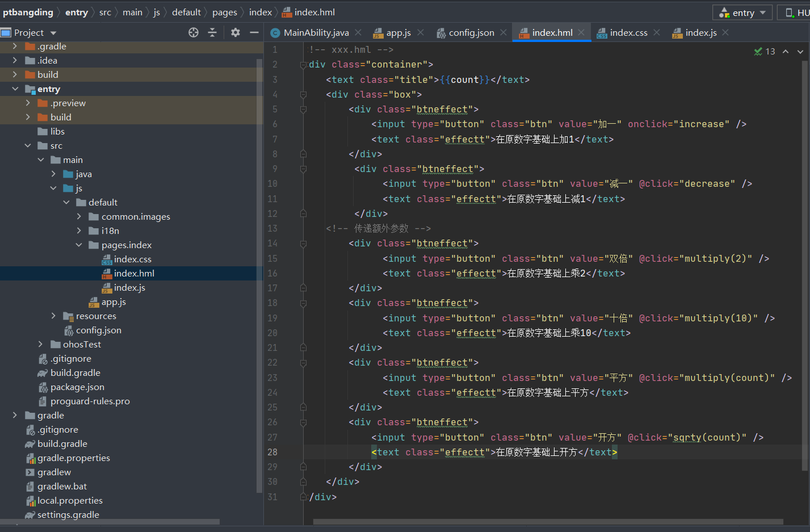Expand the i18n folder

click(79, 231)
